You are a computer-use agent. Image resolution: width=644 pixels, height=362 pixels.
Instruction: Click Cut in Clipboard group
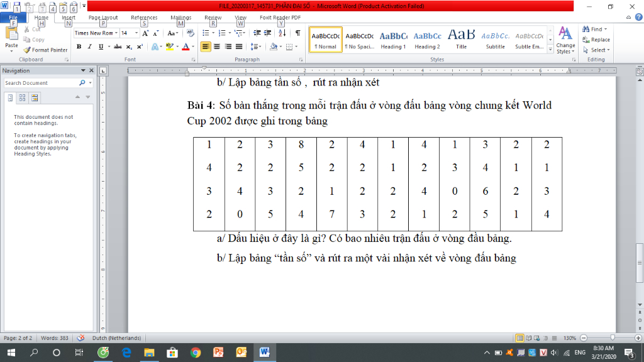point(33,30)
